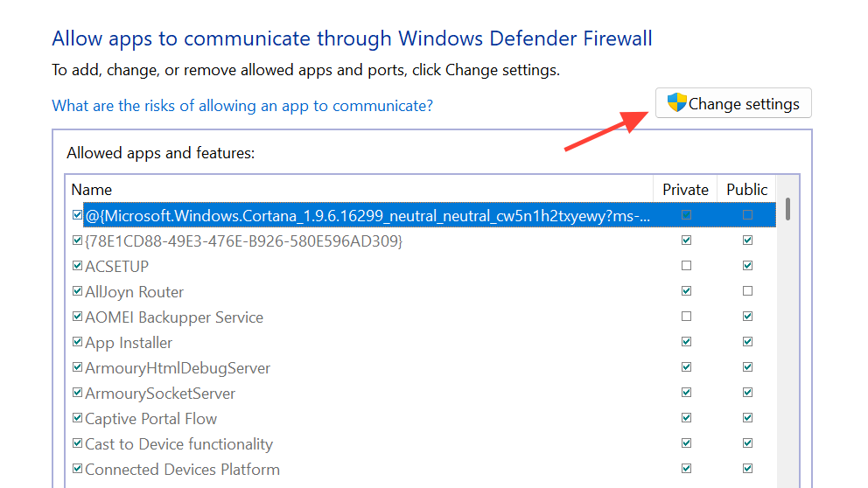Select the ArmouryHtmlDebugServer entry
The image size is (868, 488).
tap(178, 368)
